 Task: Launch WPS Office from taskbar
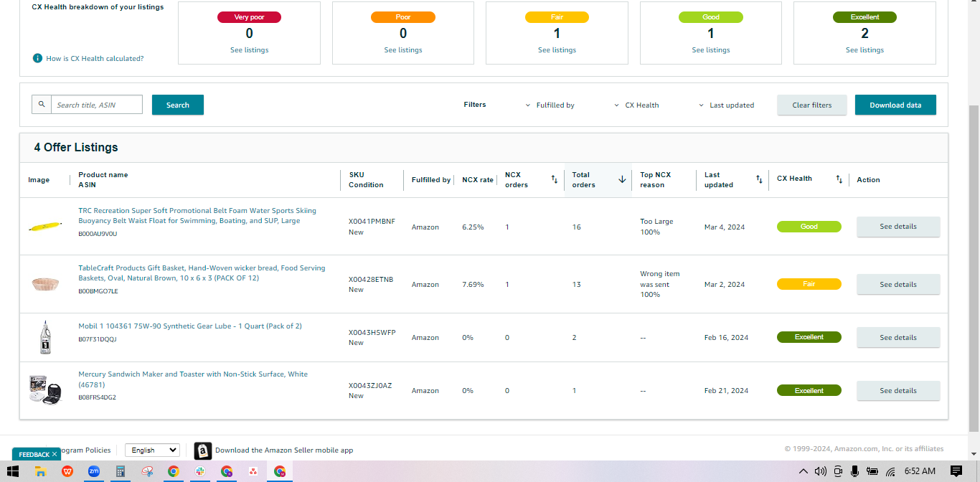click(x=67, y=471)
